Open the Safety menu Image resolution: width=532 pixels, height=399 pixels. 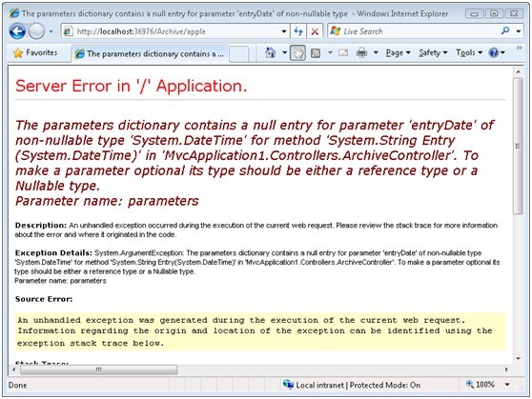coord(433,53)
